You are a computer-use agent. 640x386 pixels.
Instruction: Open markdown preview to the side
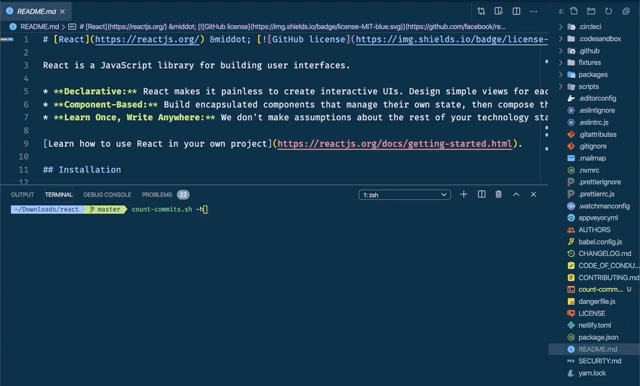point(498,11)
